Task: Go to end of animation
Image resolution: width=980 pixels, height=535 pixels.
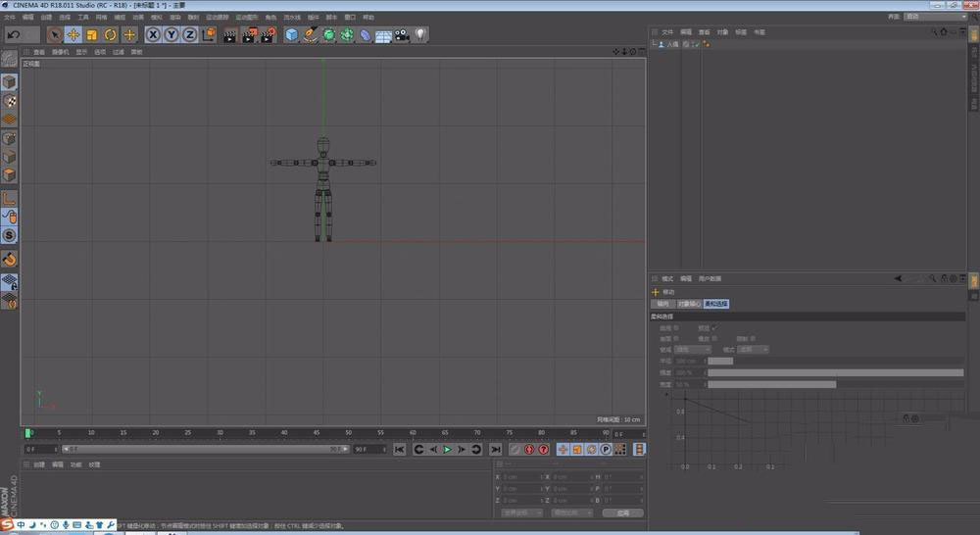Action: [x=496, y=450]
